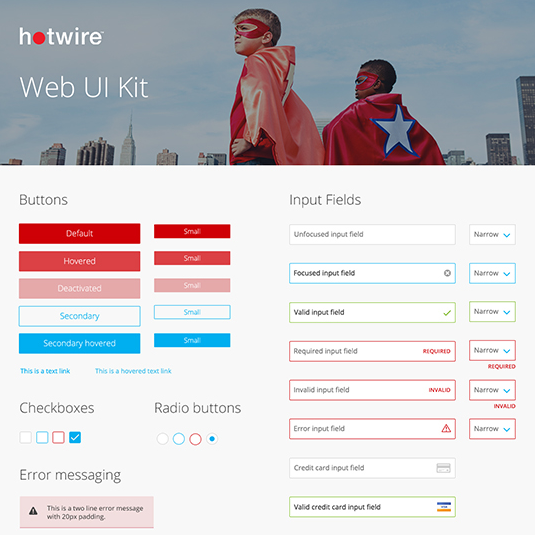Toggle the unchecked gray checkbox
535x535 pixels.
point(26,437)
